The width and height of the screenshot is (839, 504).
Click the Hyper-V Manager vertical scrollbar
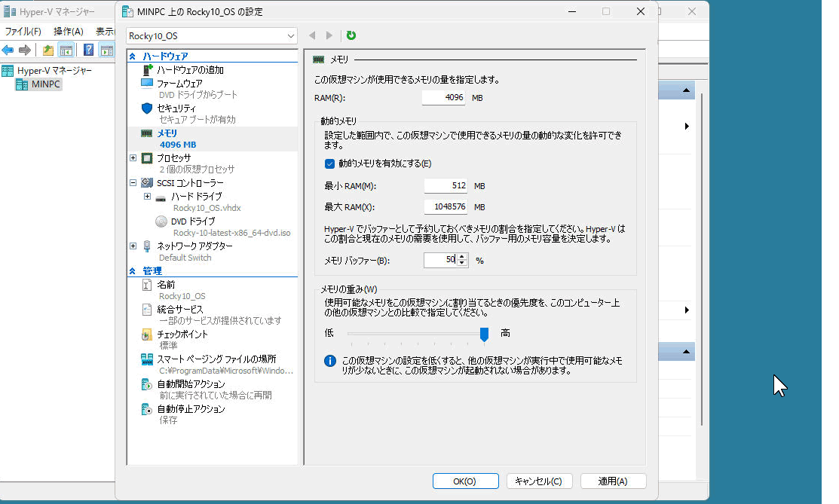pos(702,258)
